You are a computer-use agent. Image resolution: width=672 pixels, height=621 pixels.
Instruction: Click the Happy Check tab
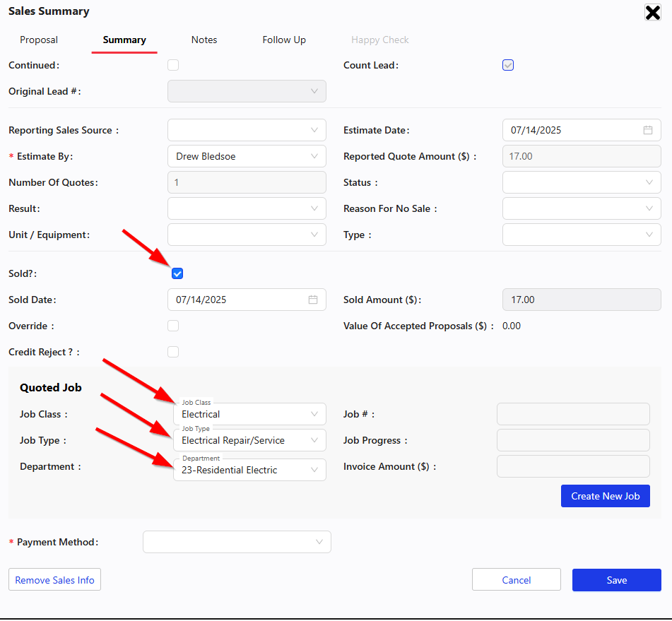(x=379, y=40)
